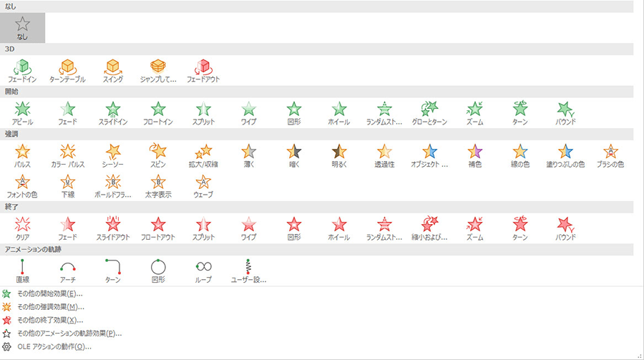The height and width of the screenshot is (360, 644).
Task: Choose the 暗く emphasis star
Action: tap(294, 156)
